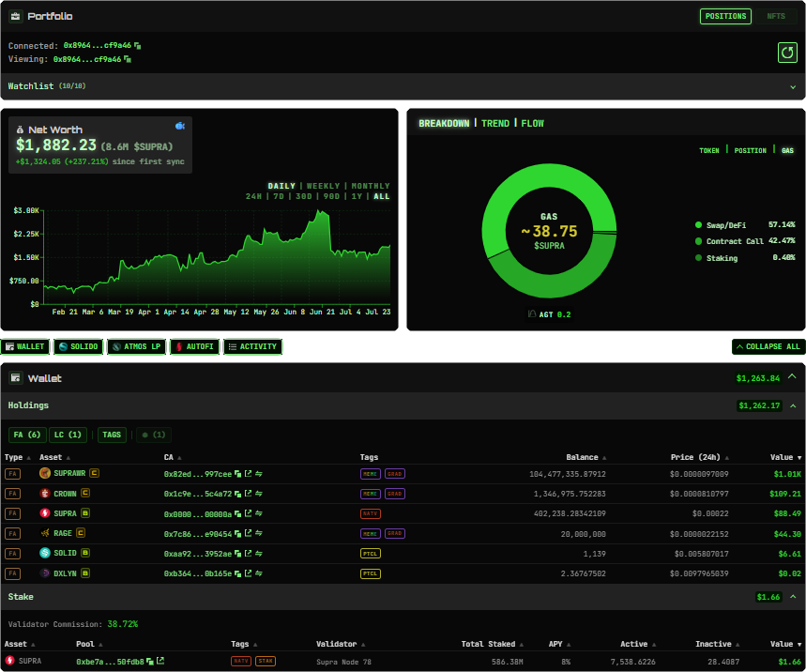Switch chart to WEEKLY interval
This screenshot has height=672, width=806.
(324, 186)
